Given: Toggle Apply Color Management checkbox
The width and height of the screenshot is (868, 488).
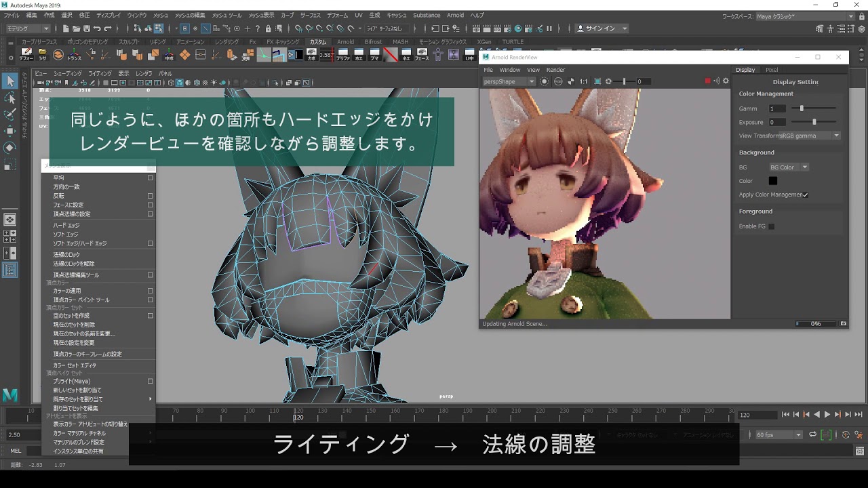Looking at the screenshot, I should tap(805, 195).
